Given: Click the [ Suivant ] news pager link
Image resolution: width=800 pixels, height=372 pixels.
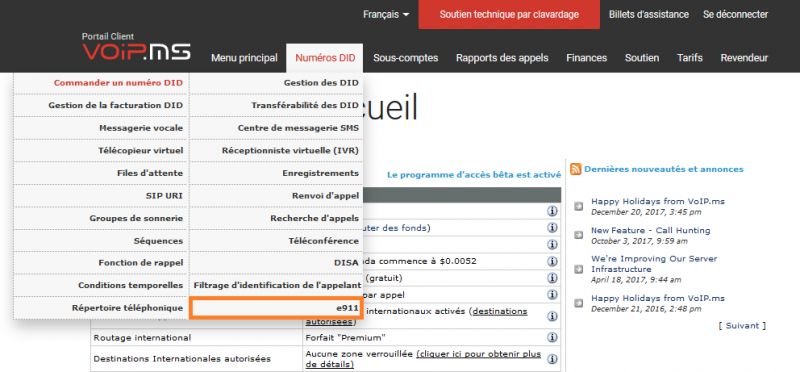Looking at the screenshot, I should click(742, 326).
